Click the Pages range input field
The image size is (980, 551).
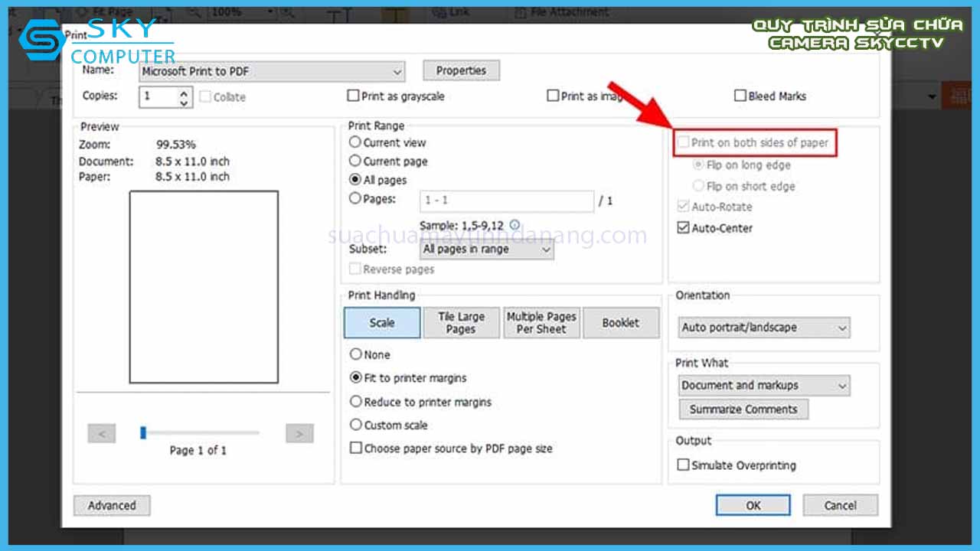point(507,201)
